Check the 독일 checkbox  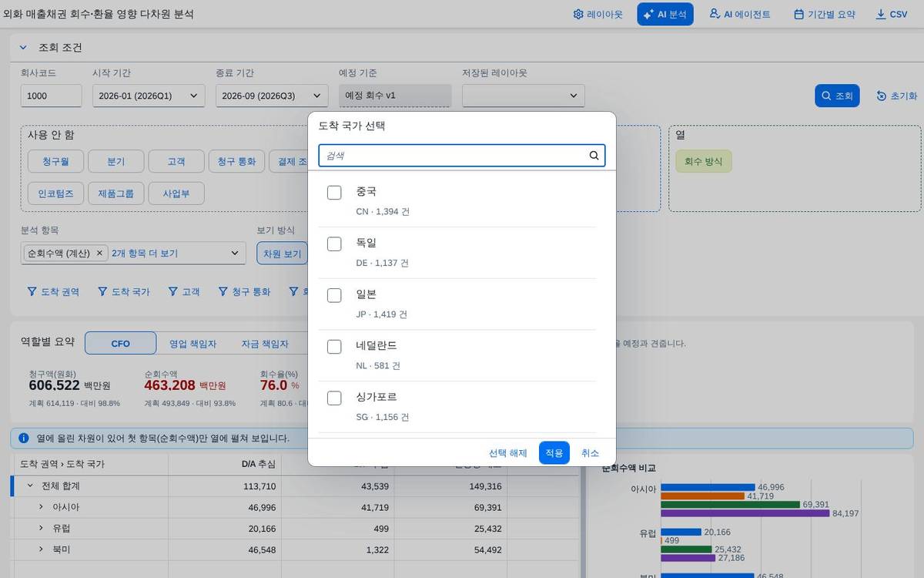(334, 244)
